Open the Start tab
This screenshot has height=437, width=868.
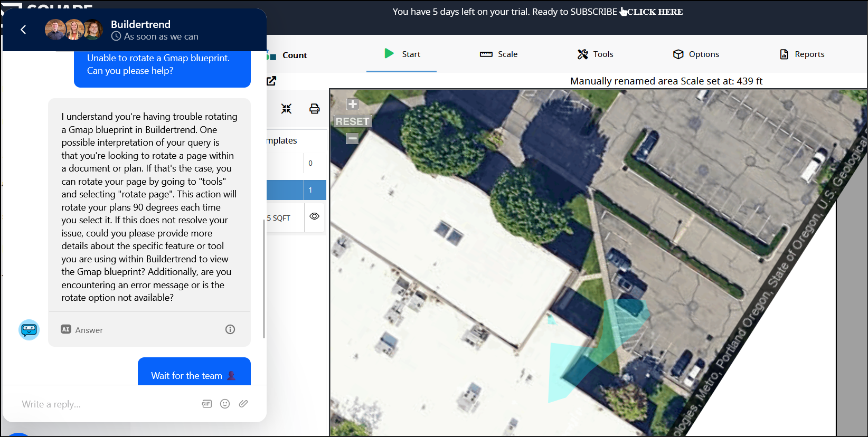pos(402,54)
